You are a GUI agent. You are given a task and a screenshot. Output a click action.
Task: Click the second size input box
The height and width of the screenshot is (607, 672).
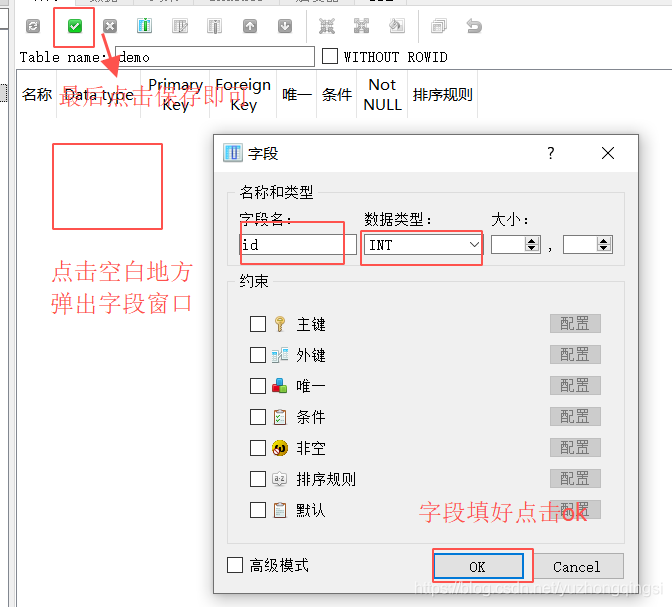[x=580, y=245]
